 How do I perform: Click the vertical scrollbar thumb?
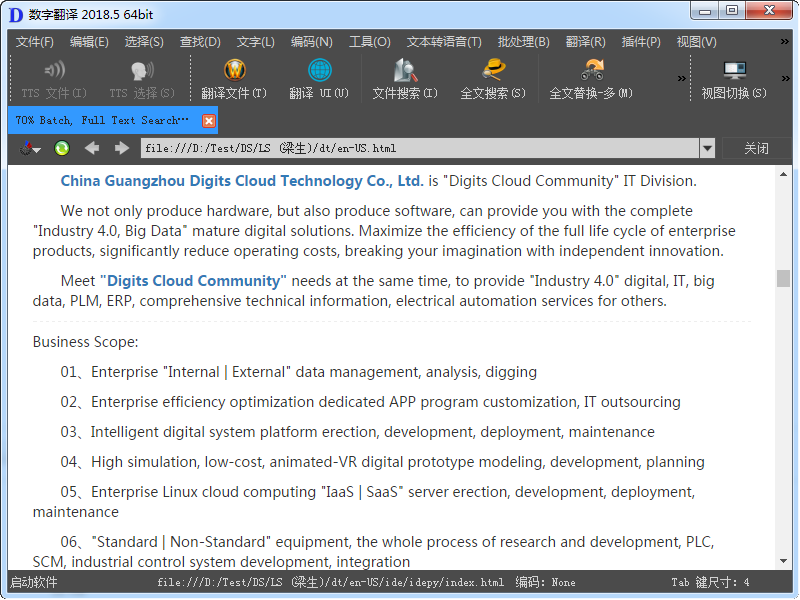(x=783, y=278)
